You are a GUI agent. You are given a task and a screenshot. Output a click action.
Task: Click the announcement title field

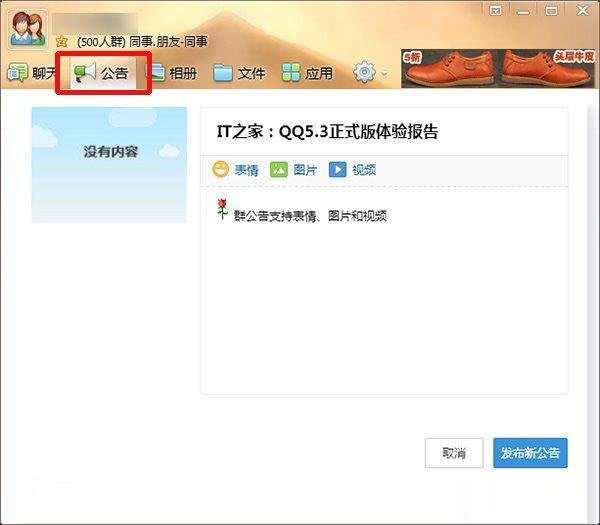click(384, 132)
